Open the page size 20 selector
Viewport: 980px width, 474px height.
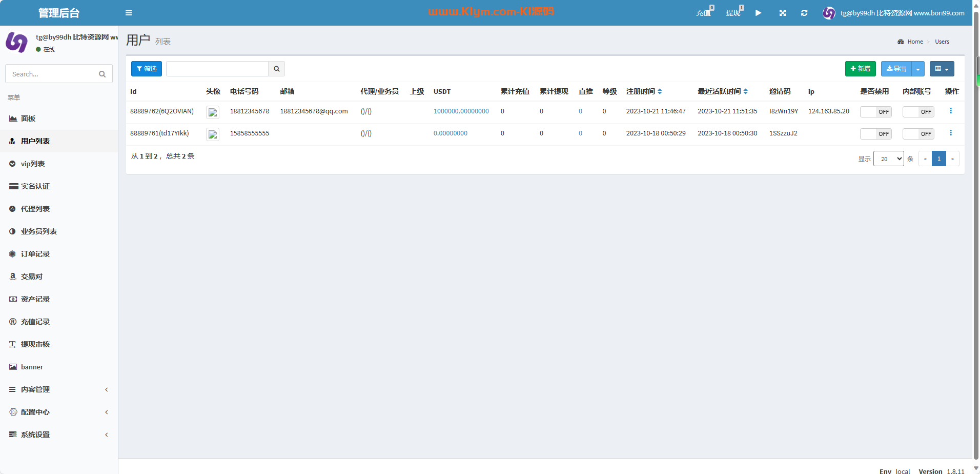888,159
